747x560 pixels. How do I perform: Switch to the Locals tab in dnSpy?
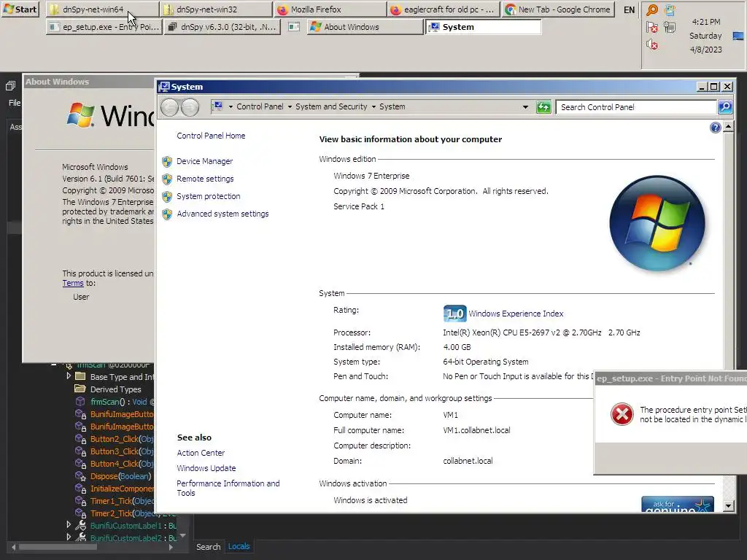tap(239, 546)
